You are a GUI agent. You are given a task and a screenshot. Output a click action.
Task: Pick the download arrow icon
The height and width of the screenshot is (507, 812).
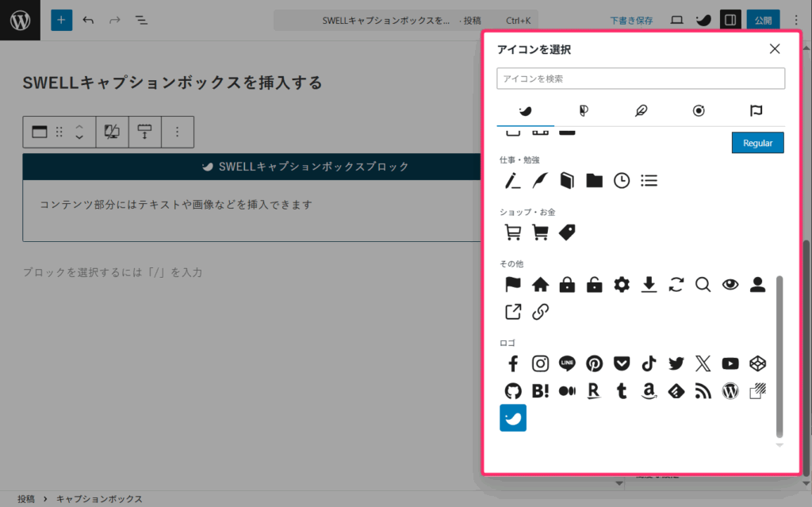coord(649,284)
